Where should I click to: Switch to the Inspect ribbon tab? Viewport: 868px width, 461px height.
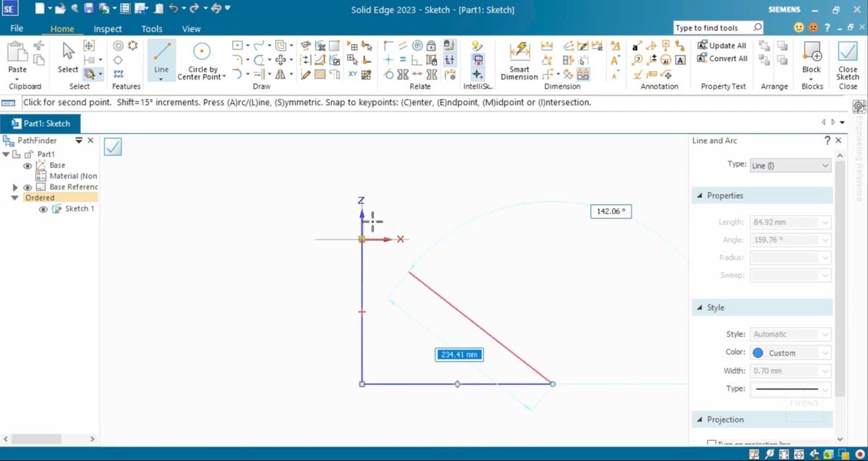tap(108, 29)
